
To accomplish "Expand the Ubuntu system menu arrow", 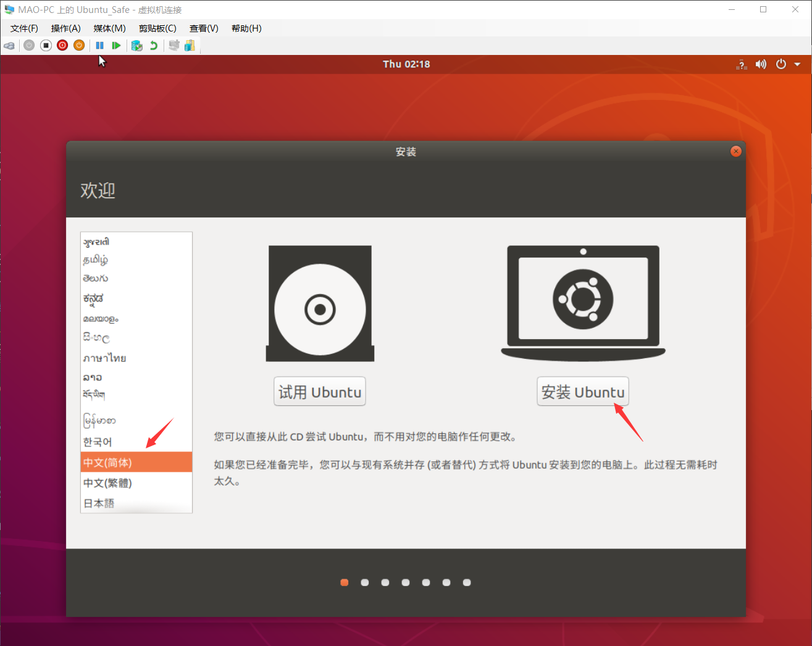I will [797, 64].
